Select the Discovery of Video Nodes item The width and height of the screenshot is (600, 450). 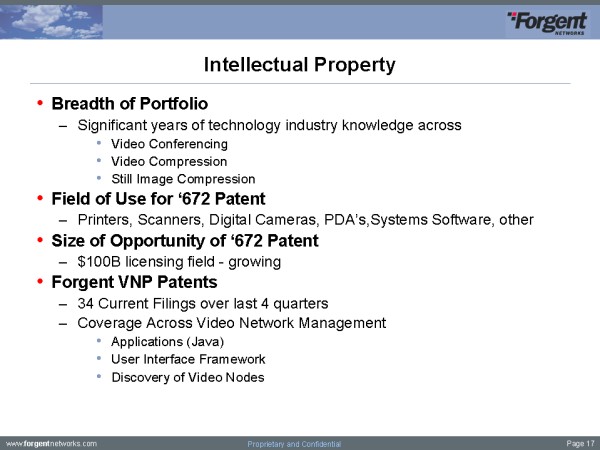tap(187, 376)
